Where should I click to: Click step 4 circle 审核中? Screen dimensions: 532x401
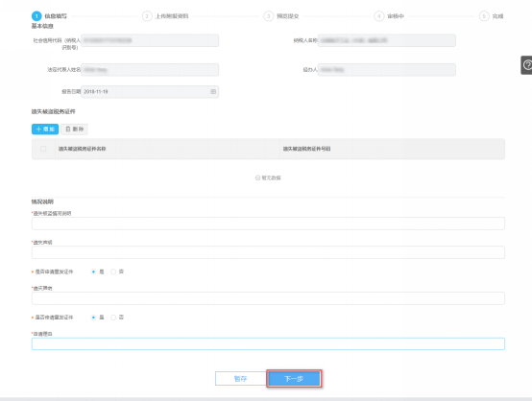tap(379, 16)
